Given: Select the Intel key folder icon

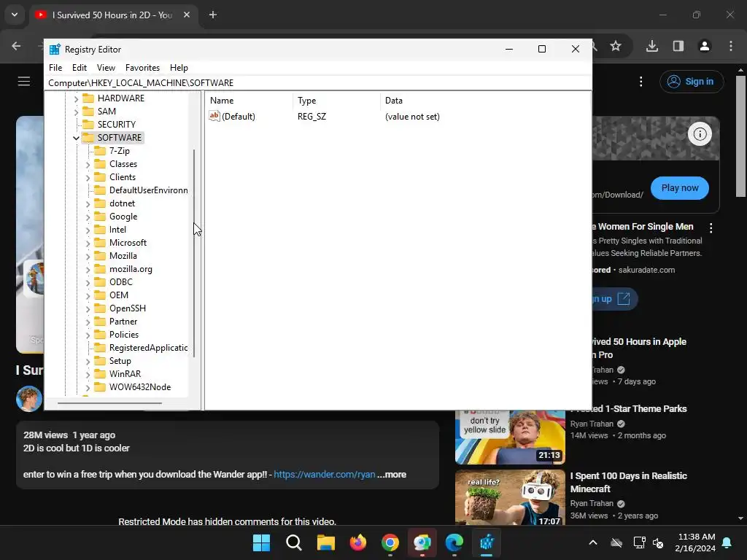Looking at the screenshot, I should (x=100, y=230).
